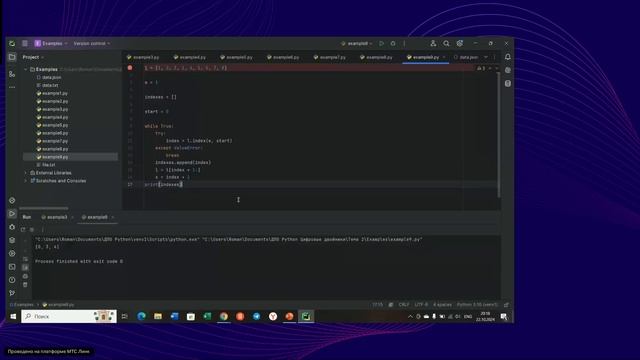Toggle the Project tool window folder icon
The image size is (640, 360).
pos(12,57)
